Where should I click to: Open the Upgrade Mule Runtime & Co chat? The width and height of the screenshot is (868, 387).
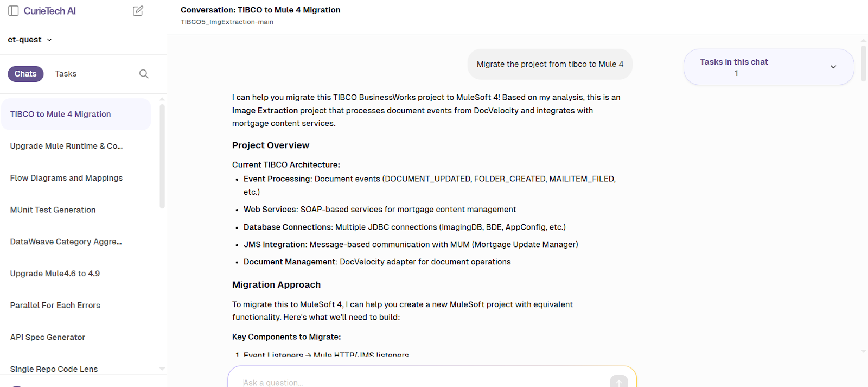66,146
